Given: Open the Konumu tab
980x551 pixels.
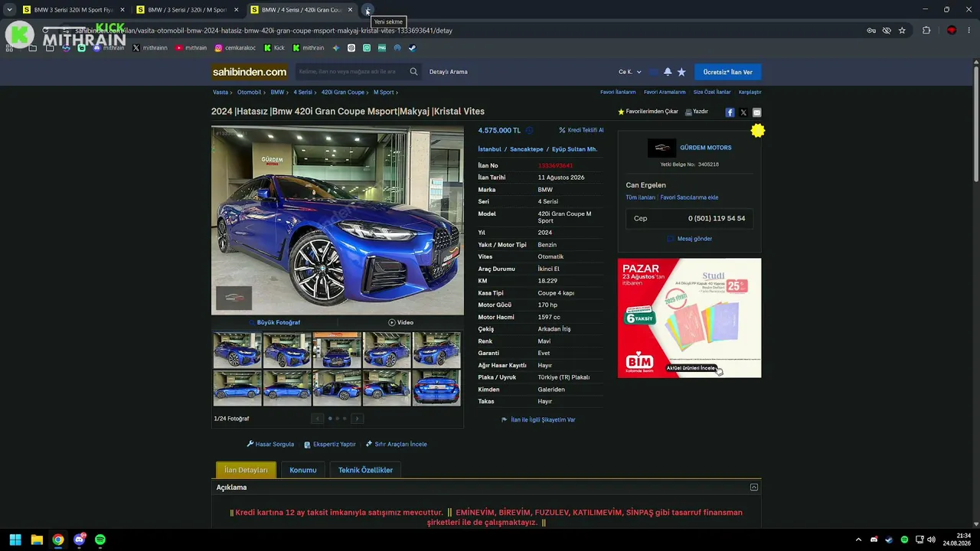Looking at the screenshot, I should [303, 470].
